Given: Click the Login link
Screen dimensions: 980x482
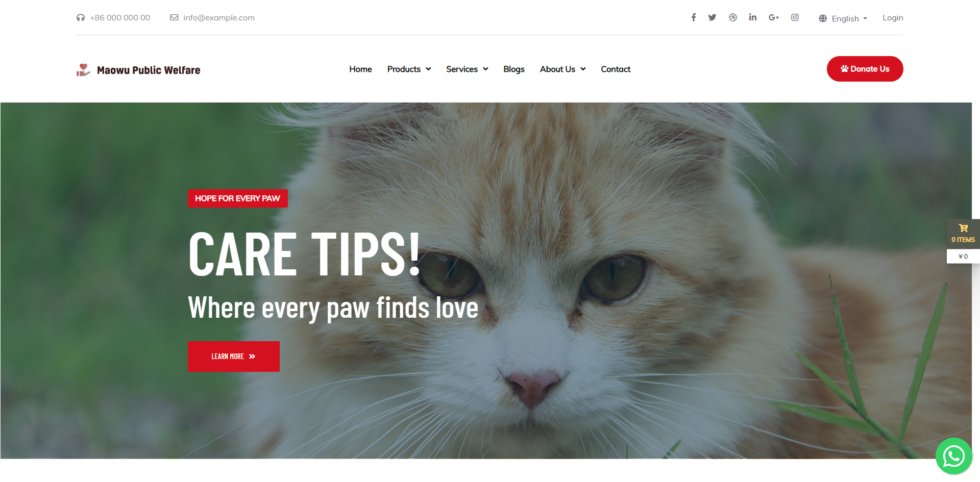Looking at the screenshot, I should tap(893, 17).
